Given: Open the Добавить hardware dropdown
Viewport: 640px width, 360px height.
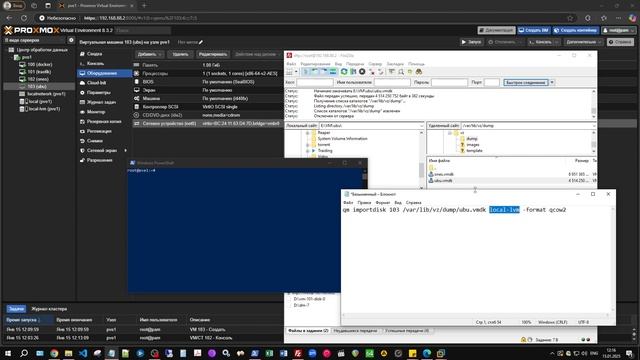Looking at the screenshot, I should pyautogui.click(x=149, y=54).
